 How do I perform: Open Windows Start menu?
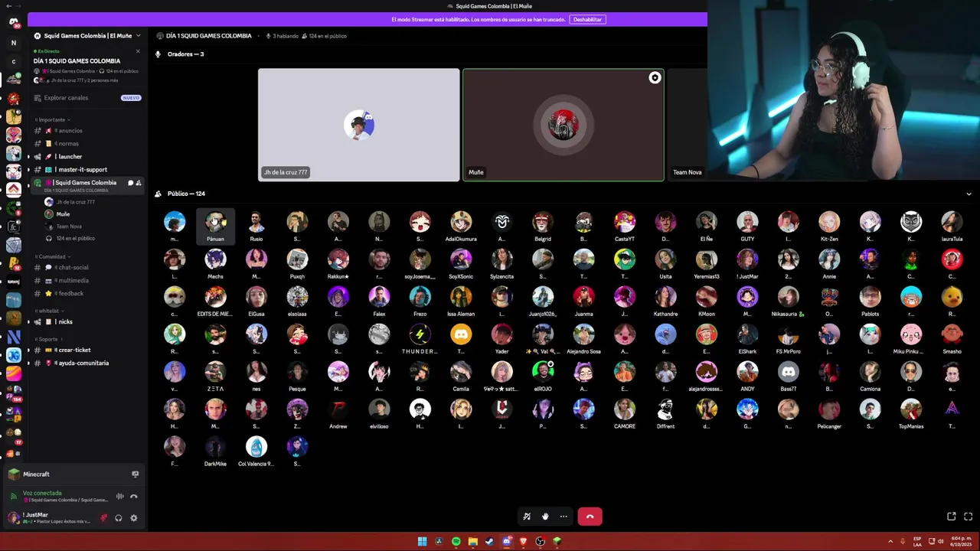click(422, 542)
